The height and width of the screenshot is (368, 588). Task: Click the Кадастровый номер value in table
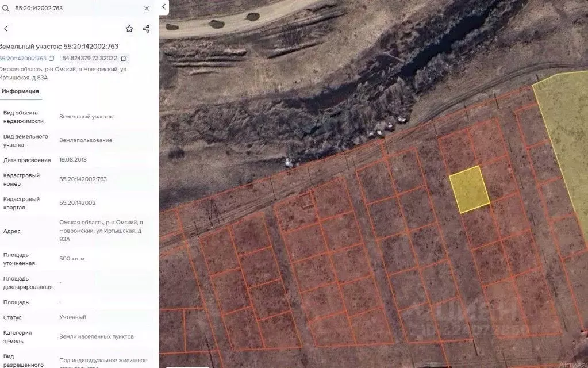[x=83, y=179]
